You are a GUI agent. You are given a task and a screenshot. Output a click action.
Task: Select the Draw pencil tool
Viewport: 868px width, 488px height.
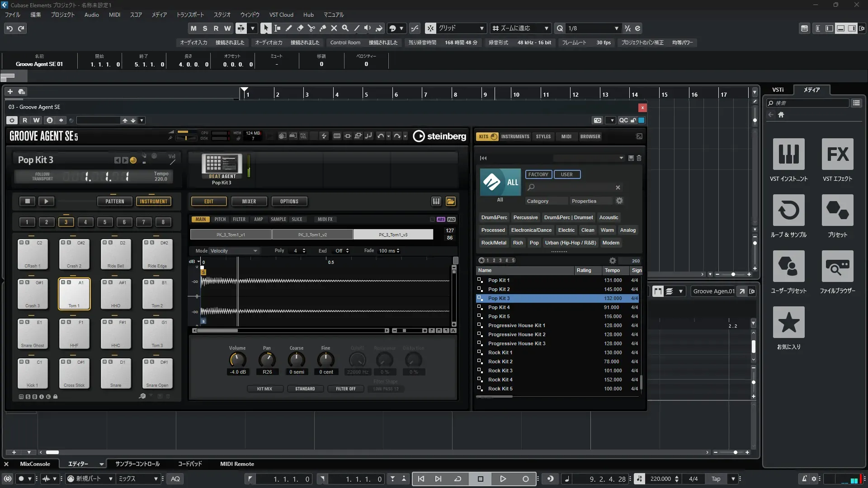point(288,28)
